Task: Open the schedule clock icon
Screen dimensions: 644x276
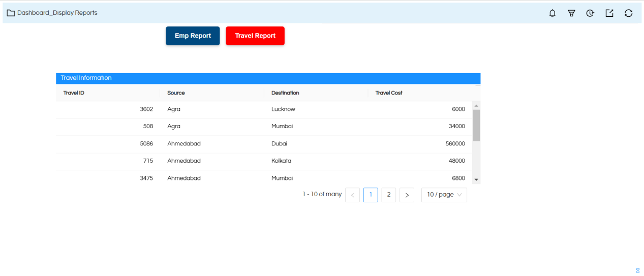Action: (590, 13)
